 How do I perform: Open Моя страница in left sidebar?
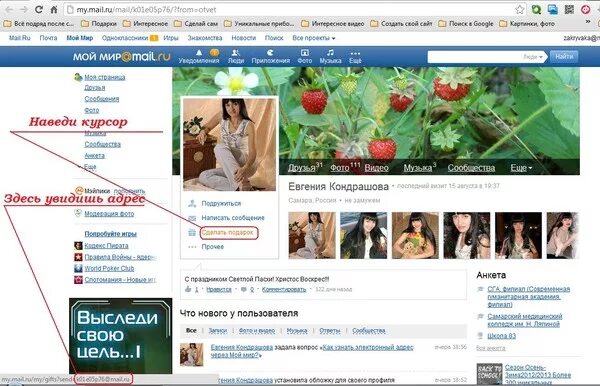[104, 77]
